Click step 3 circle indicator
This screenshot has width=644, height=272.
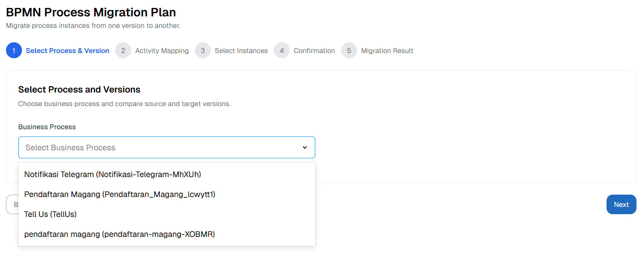click(x=203, y=51)
